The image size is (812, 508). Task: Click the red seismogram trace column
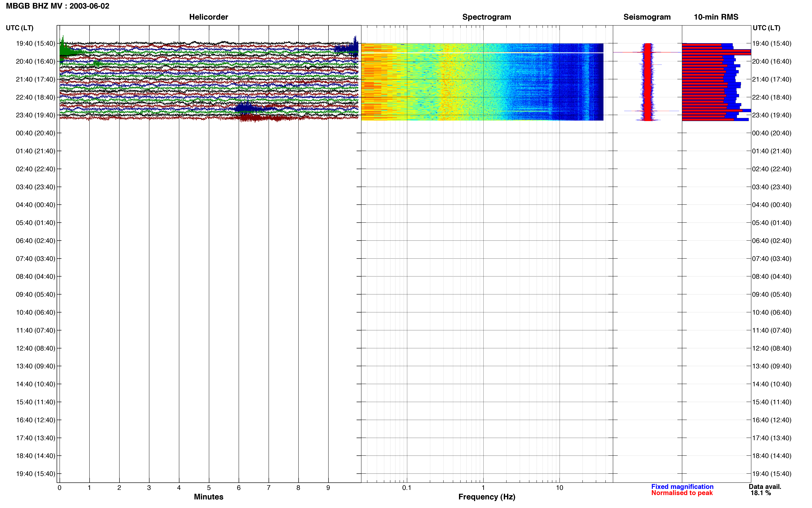tap(647, 82)
